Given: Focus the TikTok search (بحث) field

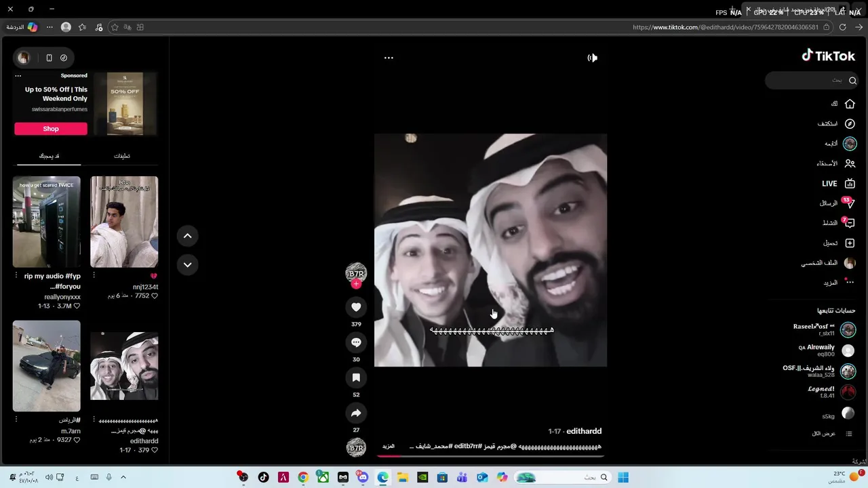Looking at the screenshot, I should click(x=811, y=80).
